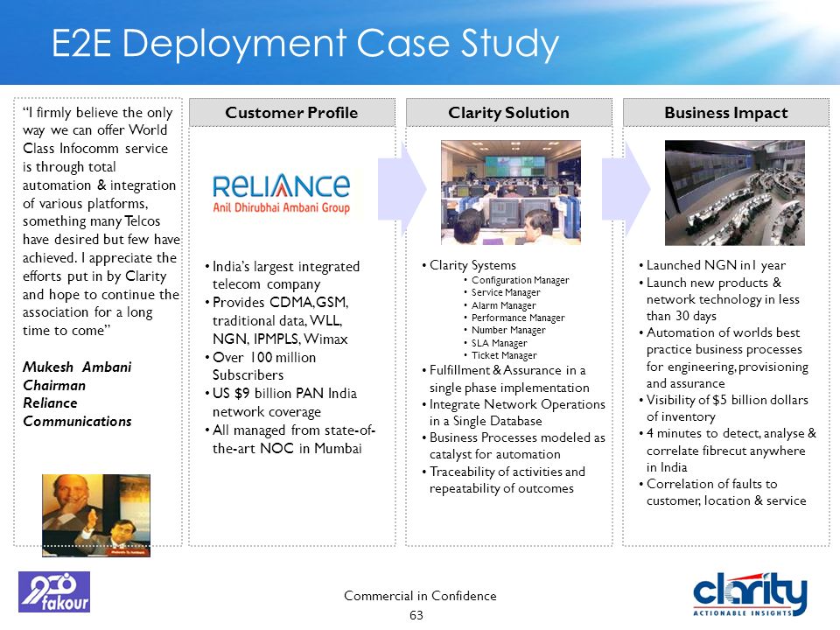This screenshot has width=840, height=630.
Task: Click the 'Correlation of faults to customer' bullet
Action: [x=722, y=493]
